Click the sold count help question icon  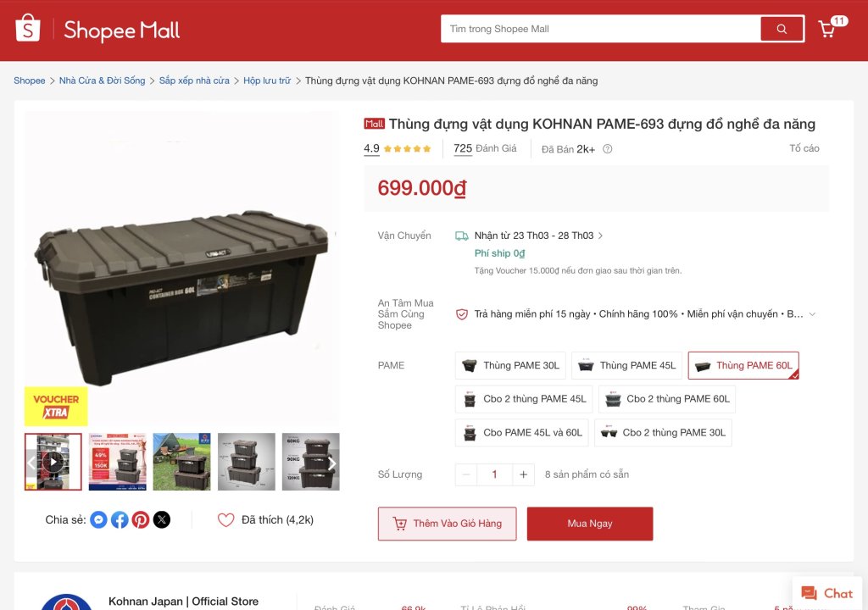point(607,149)
